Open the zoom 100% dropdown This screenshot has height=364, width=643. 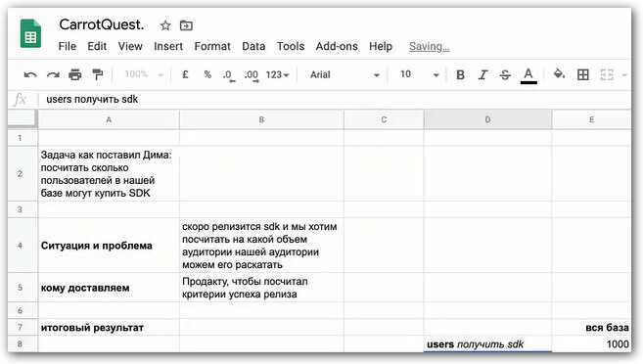click(144, 74)
